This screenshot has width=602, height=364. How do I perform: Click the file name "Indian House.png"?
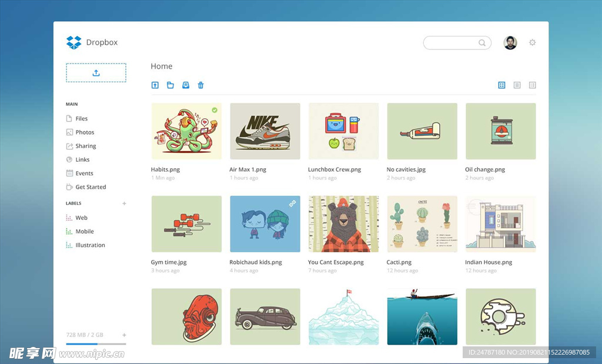coord(489,263)
